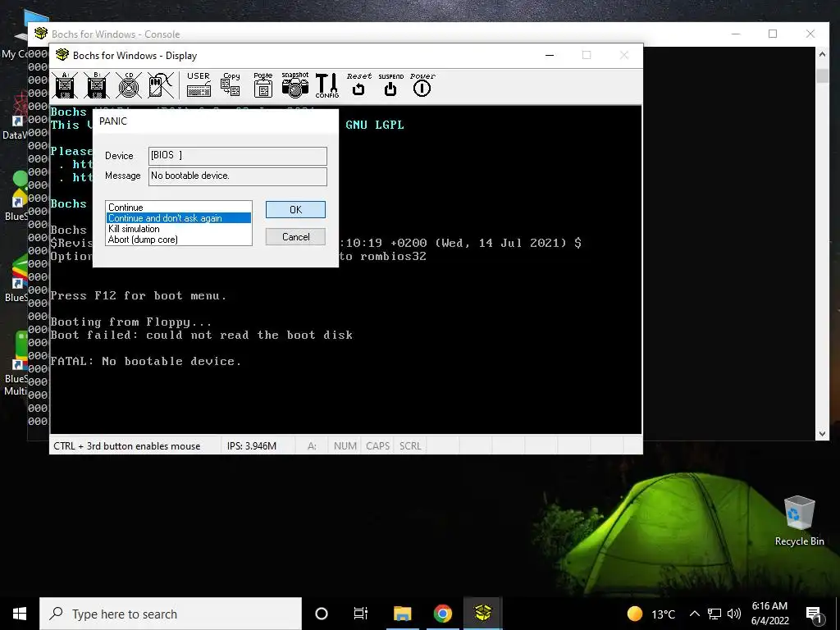Screen dimensions: 840x630
Task: Click OK in the PANIC dialog
Action: coord(295,209)
